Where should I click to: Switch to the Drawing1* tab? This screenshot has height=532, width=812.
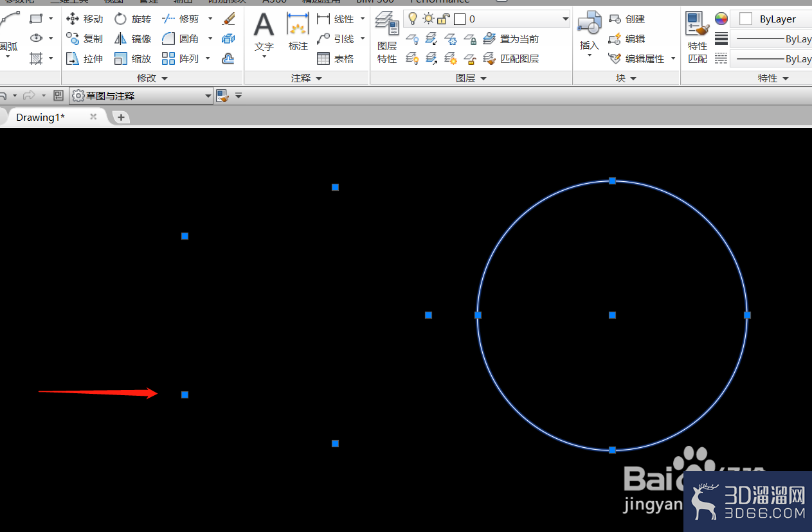(41, 117)
